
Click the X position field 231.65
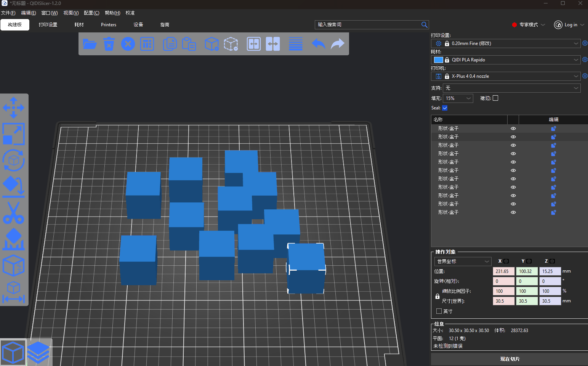point(504,271)
